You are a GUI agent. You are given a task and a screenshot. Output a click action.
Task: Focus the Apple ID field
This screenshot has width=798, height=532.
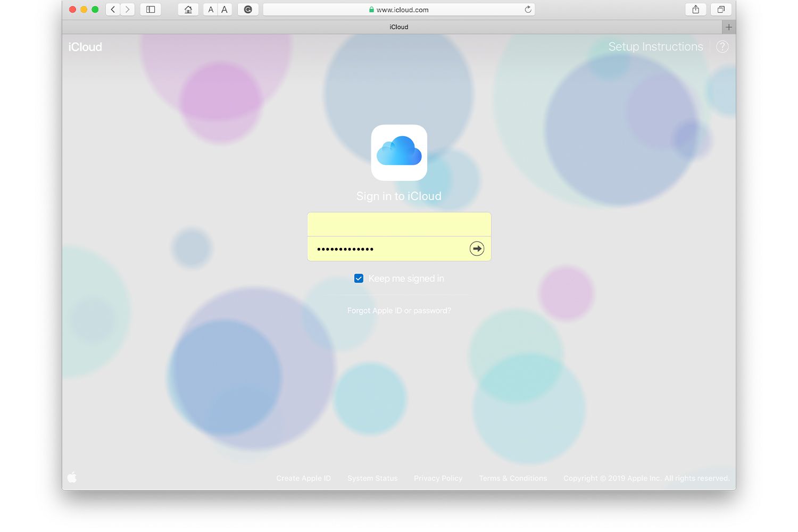(x=399, y=225)
